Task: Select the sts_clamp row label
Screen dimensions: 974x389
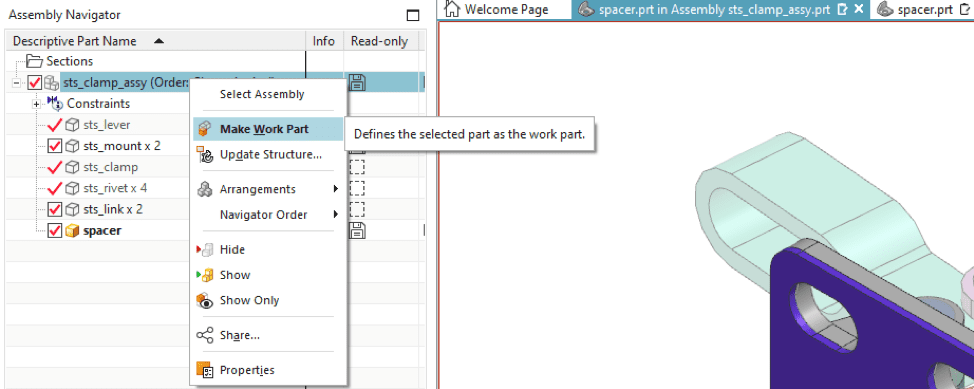Action: (x=111, y=167)
